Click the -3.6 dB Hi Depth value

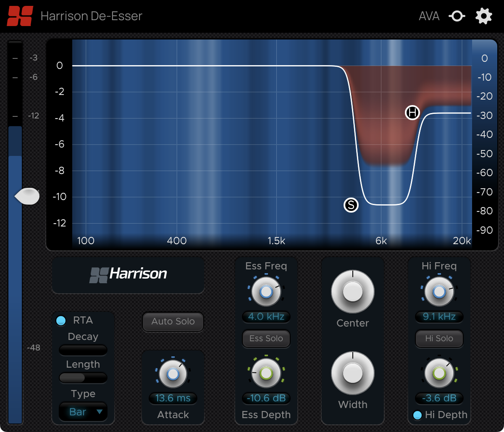click(439, 398)
